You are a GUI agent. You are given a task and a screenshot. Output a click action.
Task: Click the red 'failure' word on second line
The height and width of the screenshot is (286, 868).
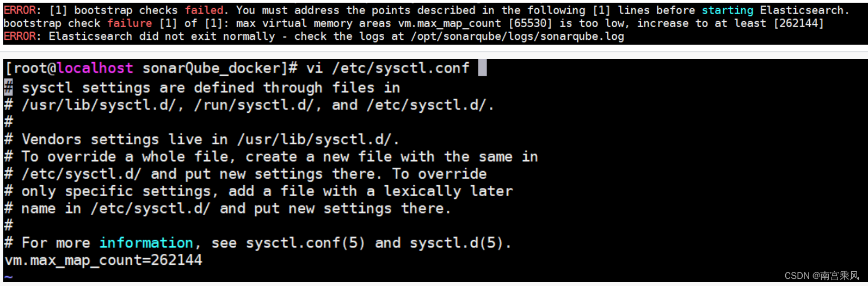(130, 23)
